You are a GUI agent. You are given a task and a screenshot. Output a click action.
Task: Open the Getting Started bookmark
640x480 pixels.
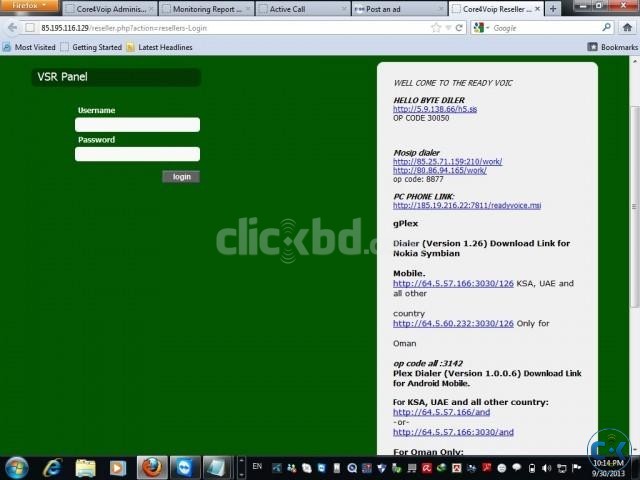(x=91, y=47)
